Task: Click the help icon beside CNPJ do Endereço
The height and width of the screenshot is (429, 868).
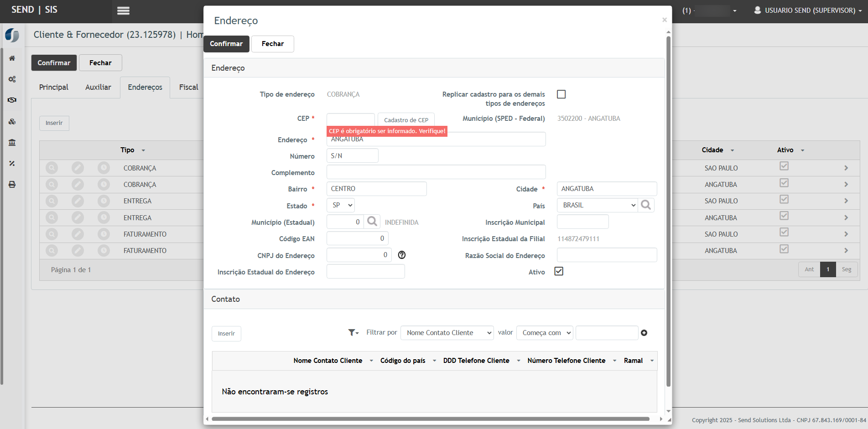Action: tap(402, 255)
